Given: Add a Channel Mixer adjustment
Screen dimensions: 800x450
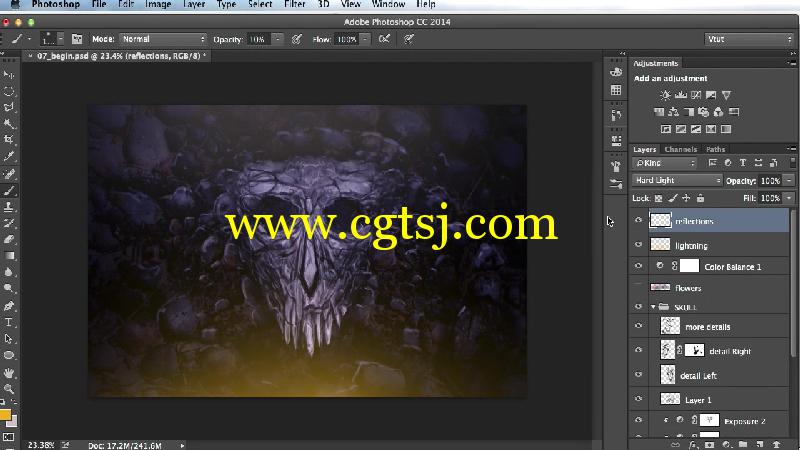Looking at the screenshot, I should [x=718, y=112].
